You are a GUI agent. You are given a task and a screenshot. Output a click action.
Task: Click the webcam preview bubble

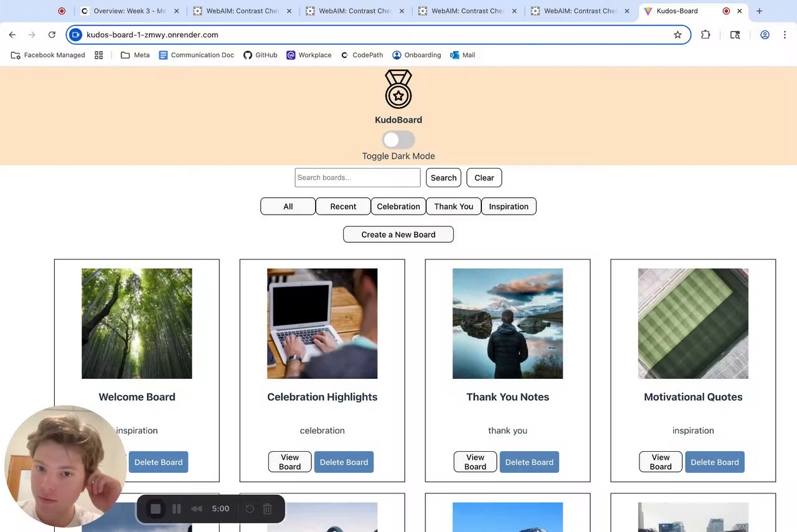click(65, 467)
